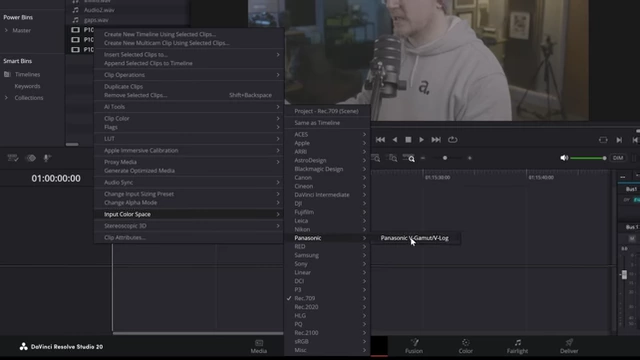Open the LUT submenu

189,139
